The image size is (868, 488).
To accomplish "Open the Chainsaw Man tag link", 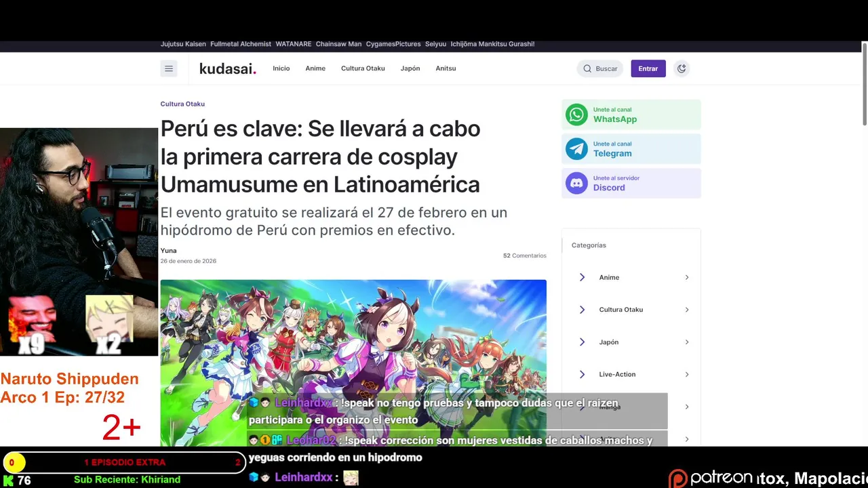I will pos(338,44).
